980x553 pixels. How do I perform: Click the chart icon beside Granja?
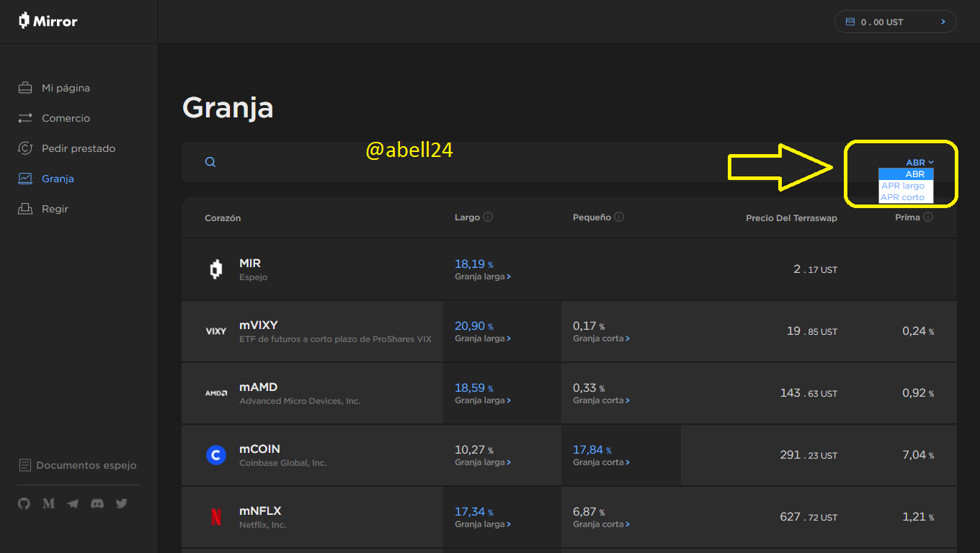click(25, 179)
